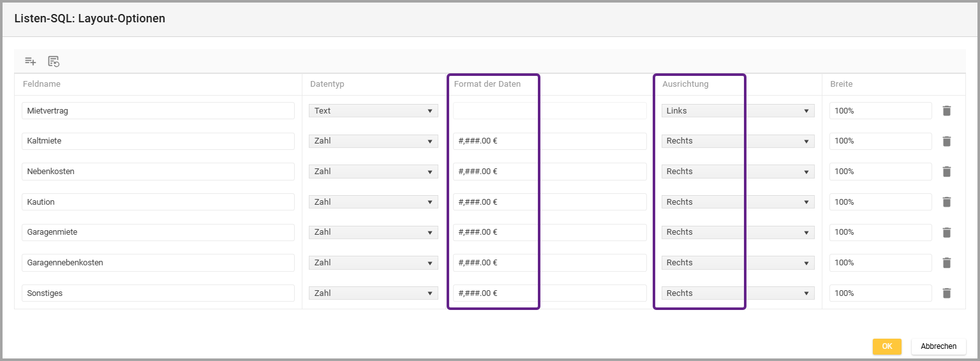Open the Datentyp dropdown for Mietvertrag
The width and height of the screenshot is (980, 361).
pos(373,111)
